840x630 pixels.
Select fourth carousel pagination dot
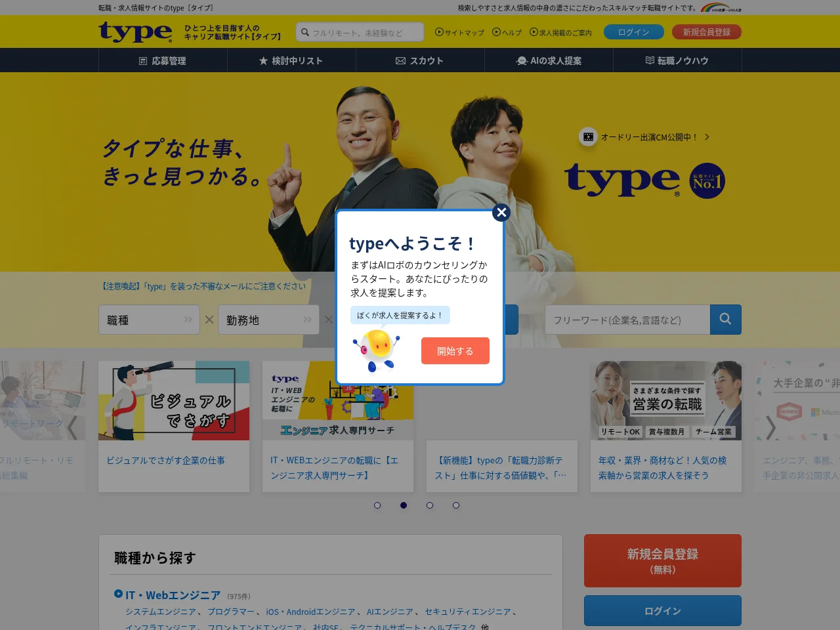point(456,505)
